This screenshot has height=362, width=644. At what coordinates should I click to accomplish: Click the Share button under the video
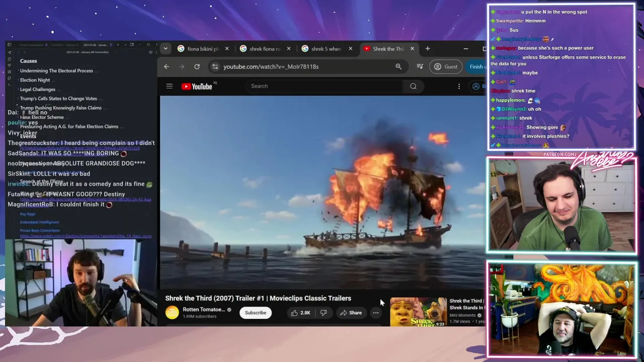[351, 313]
